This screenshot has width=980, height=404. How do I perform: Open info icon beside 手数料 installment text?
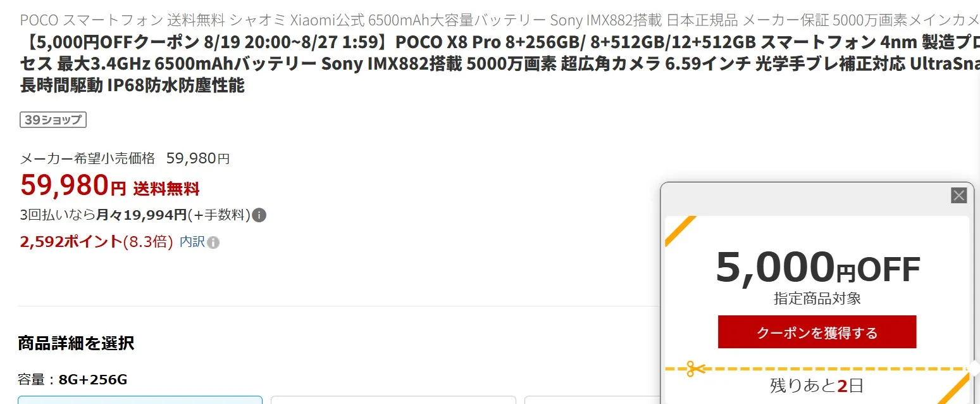(x=259, y=215)
